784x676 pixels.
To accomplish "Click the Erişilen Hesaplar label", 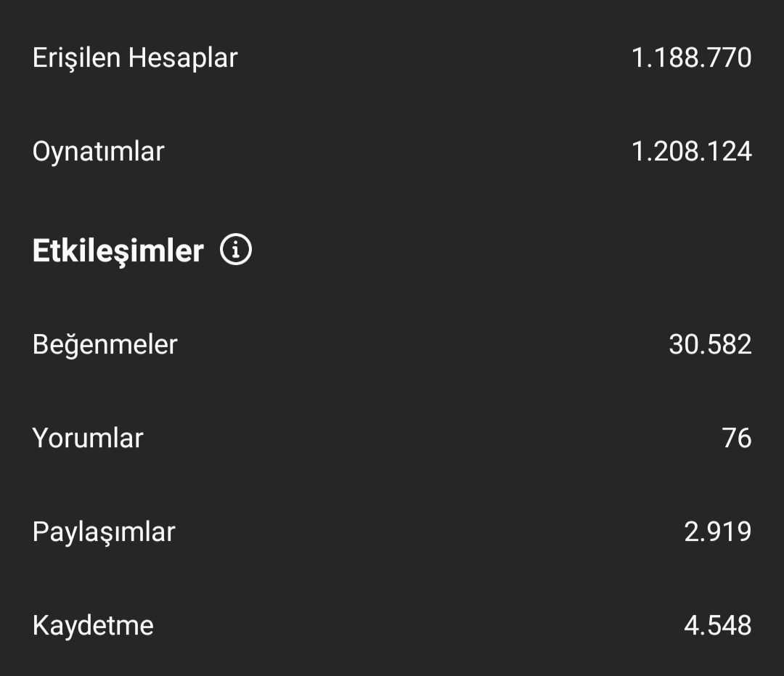I will tap(135, 59).
